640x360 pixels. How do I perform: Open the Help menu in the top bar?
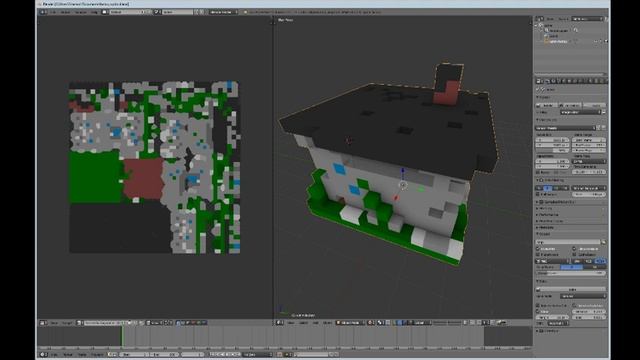[95, 12]
